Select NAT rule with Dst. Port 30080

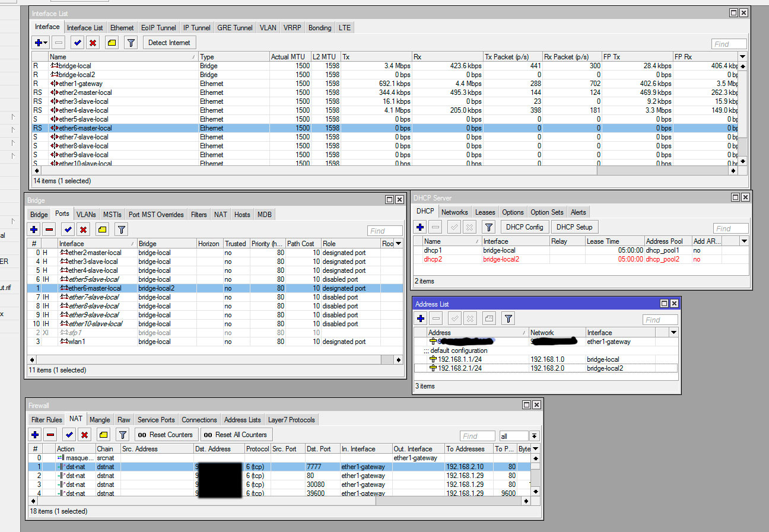279,485
